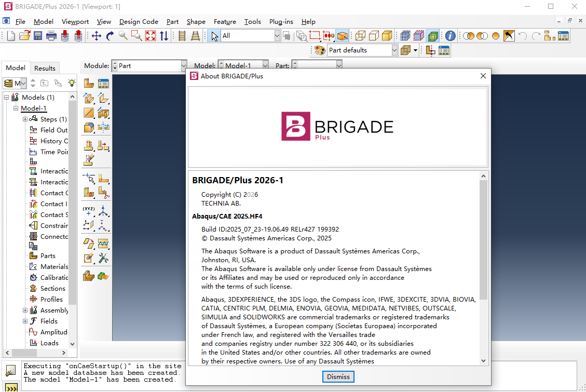Screen dimensions: 586x392
Task: Switch to the Results tab
Action: click(x=45, y=68)
